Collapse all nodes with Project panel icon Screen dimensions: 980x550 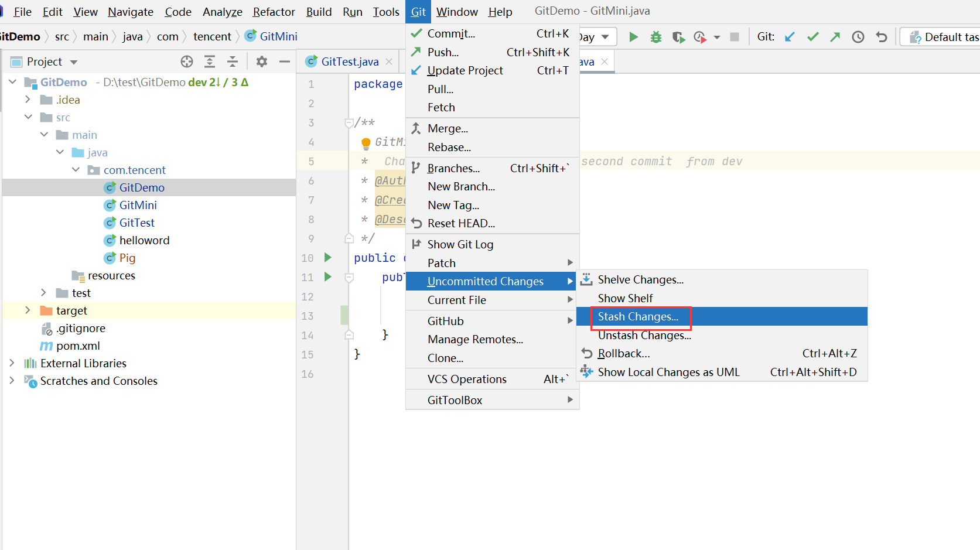click(x=233, y=61)
